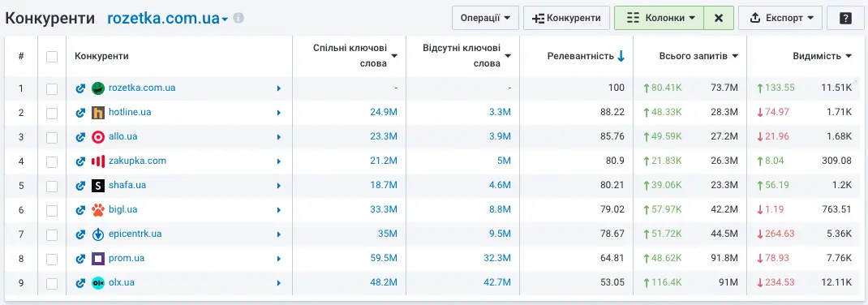The image size is (868, 305).
Task: Open hotline.ua external link icon
Action: point(80,113)
